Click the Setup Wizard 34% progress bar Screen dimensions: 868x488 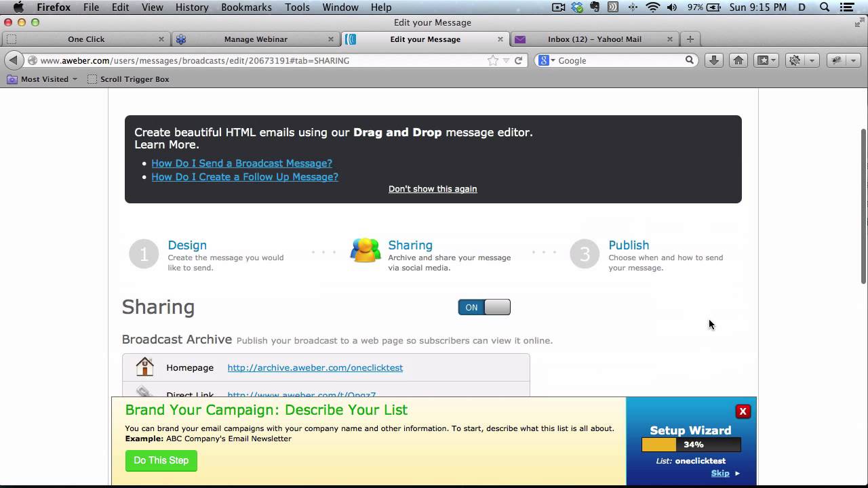click(x=691, y=445)
